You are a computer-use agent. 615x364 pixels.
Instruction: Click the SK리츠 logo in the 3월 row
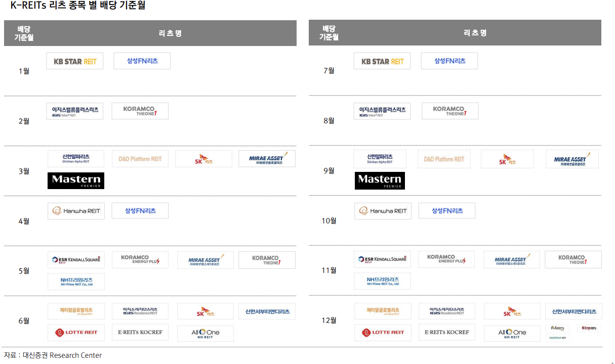click(x=204, y=159)
